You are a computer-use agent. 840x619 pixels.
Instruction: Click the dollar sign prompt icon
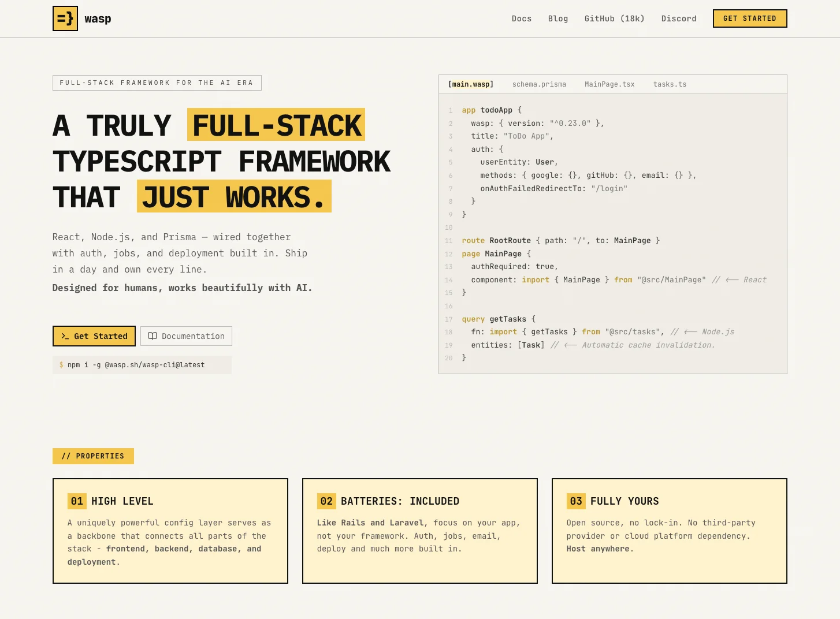(x=61, y=365)
